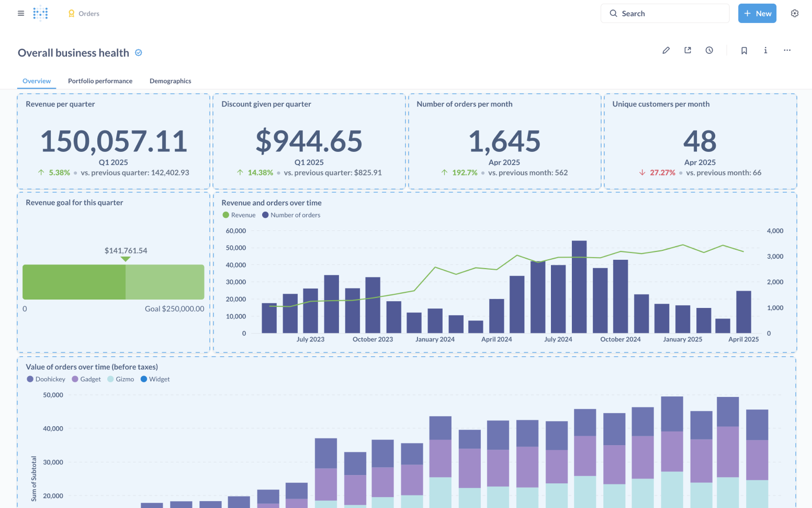Click the revenue goal progress bar
Viewport: 812px width, 508px height.
pyautogui.click(x=113, y=282)
